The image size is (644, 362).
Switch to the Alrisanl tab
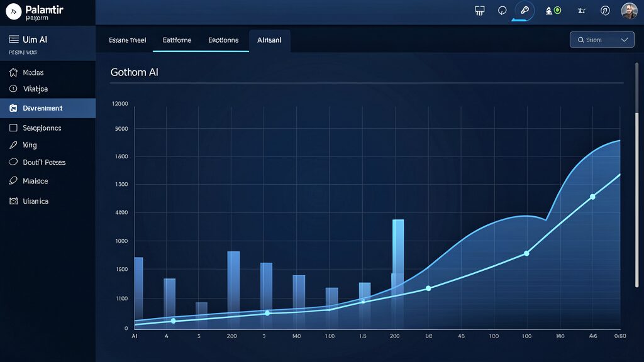[269, 40]
